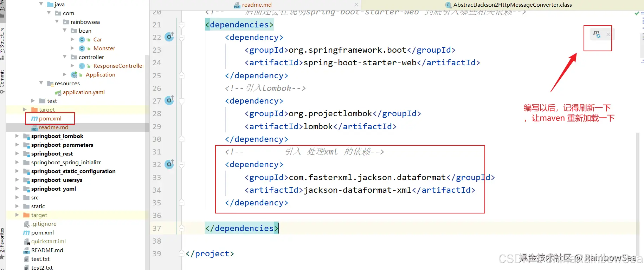Open the Favorites tool window
The image size is (644, 270).
pos(2,243)
